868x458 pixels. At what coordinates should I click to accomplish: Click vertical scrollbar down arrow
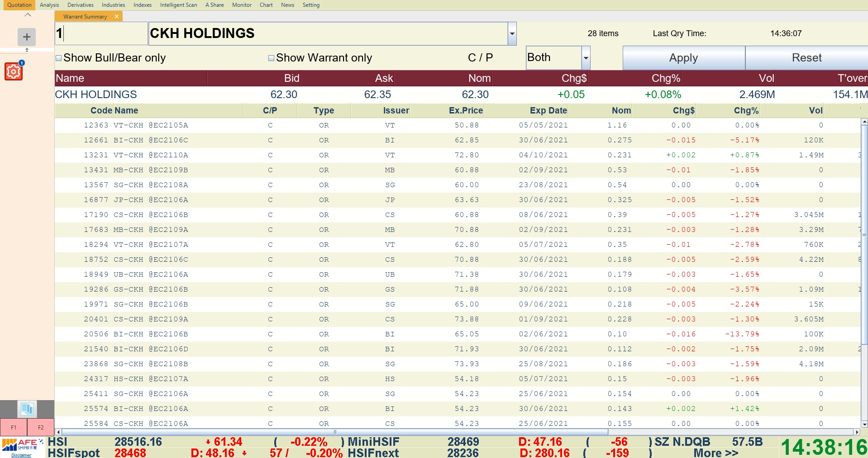tap(864, 425)
